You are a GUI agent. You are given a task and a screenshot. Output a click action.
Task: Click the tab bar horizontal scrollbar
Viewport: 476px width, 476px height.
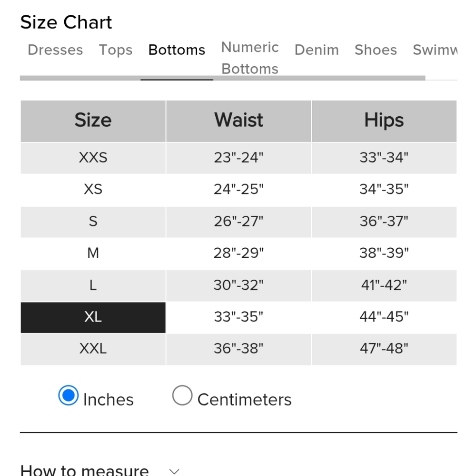coord(222,78)
